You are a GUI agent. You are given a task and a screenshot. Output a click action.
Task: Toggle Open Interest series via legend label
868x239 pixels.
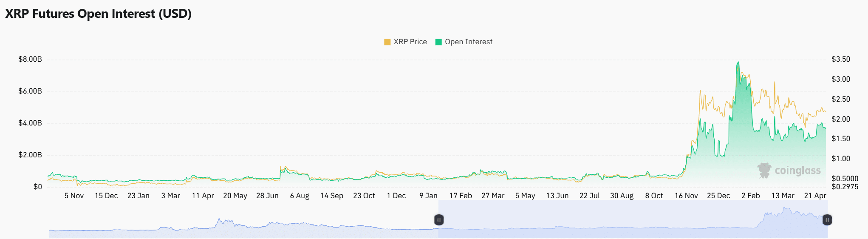pyautogui.click(x=469, y=42)
